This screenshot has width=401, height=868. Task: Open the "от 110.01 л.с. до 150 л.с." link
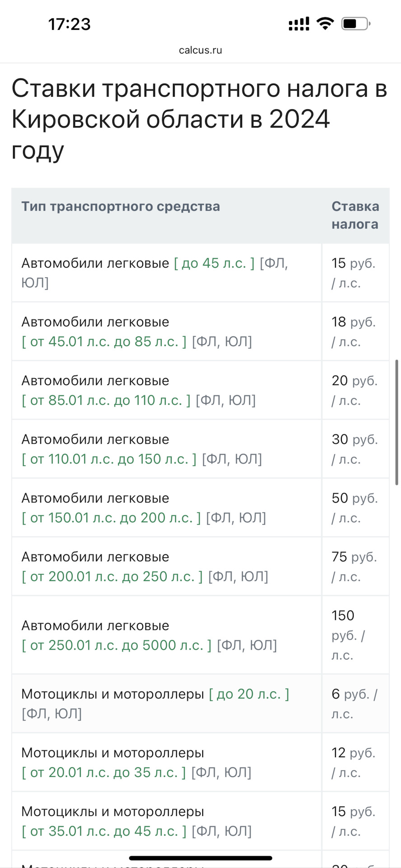[109, 459]
